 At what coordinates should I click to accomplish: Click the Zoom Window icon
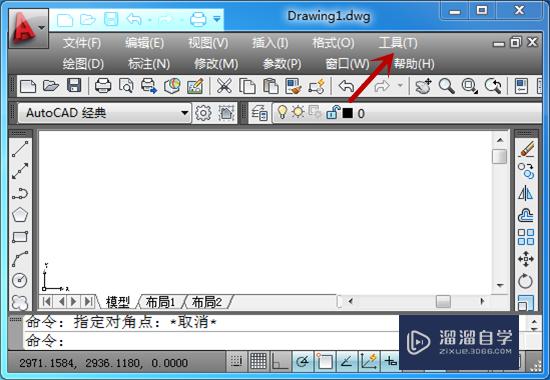[470, 86]
